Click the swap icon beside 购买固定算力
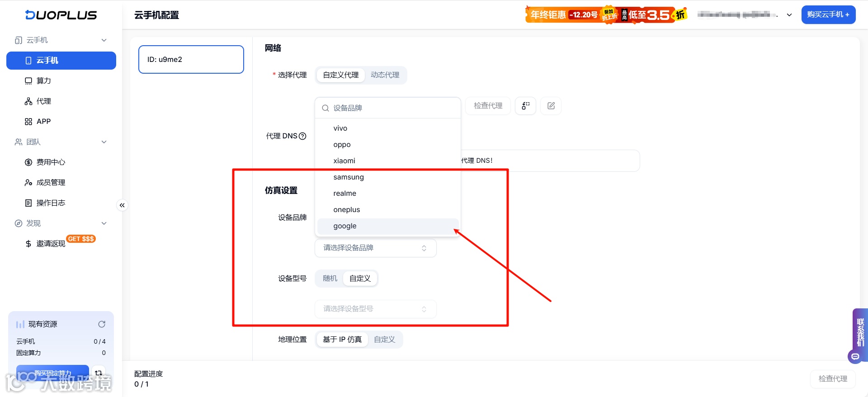 tap(99, 373)
